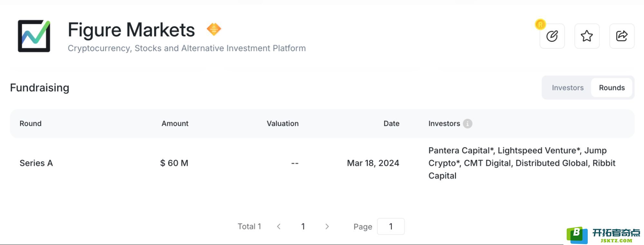The height and width of the screenshot is (245, 644).
Task: Click the Pantera Capital investors list
Action: tap(522, 163)
